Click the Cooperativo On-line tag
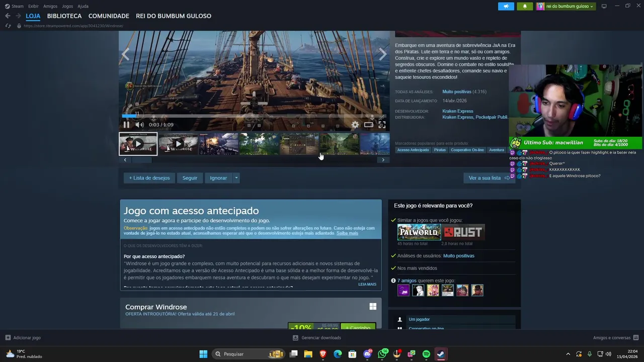 point(467,150)
